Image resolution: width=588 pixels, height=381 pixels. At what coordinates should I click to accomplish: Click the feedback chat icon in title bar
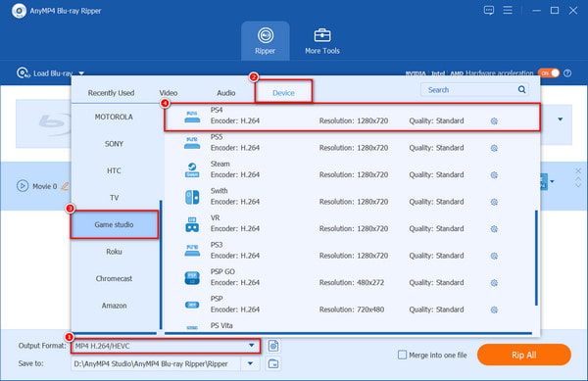[x=489, y=10]
